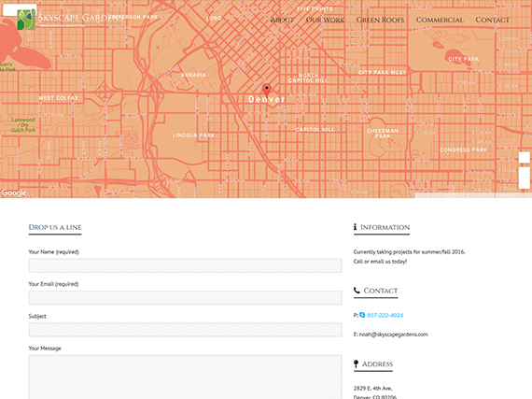
Task: Click the pin icon beside Address heading
Action: click(356, 364)
